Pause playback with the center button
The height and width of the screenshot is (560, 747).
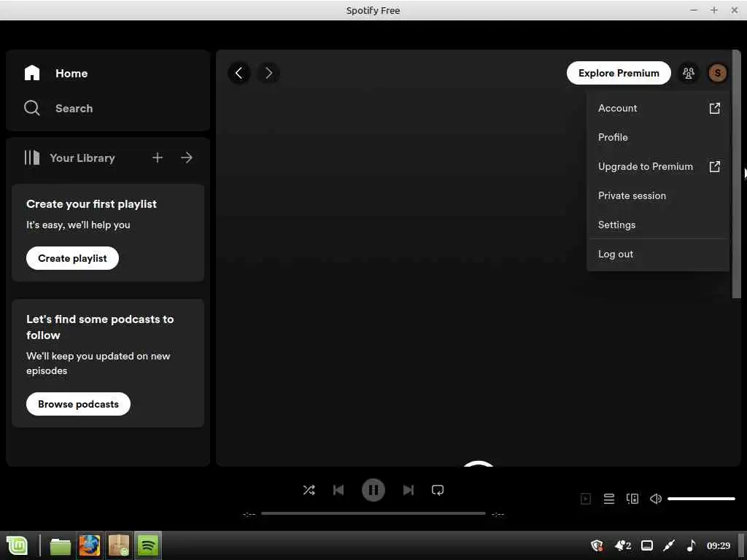click(373, 490)
